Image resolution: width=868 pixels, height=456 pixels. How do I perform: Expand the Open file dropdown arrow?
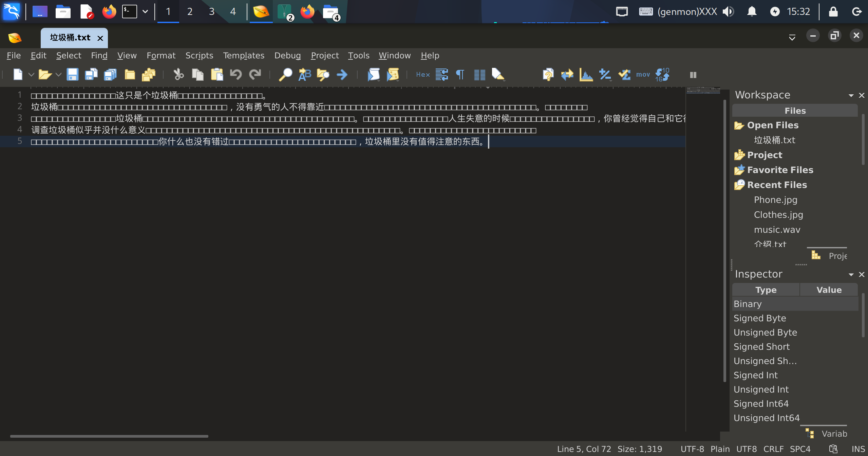coord(58,75)
